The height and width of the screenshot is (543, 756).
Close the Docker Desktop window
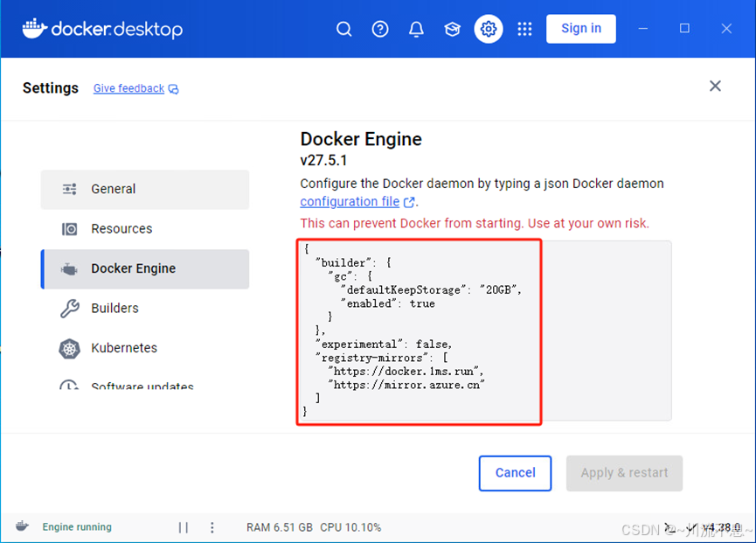(726, 29)
